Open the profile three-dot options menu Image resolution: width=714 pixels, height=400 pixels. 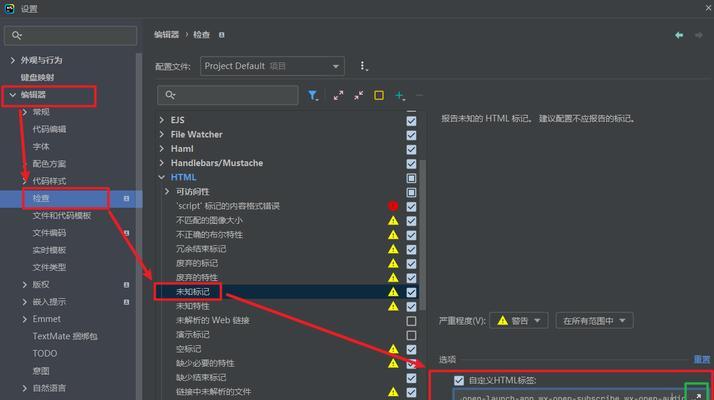(363, 66)
